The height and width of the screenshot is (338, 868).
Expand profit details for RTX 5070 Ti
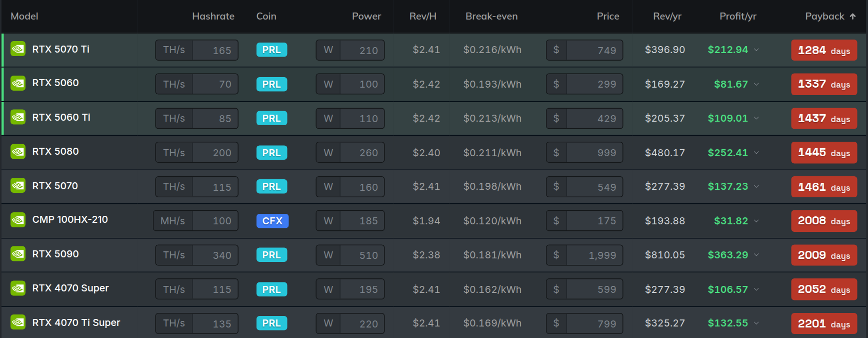point(756,50)
